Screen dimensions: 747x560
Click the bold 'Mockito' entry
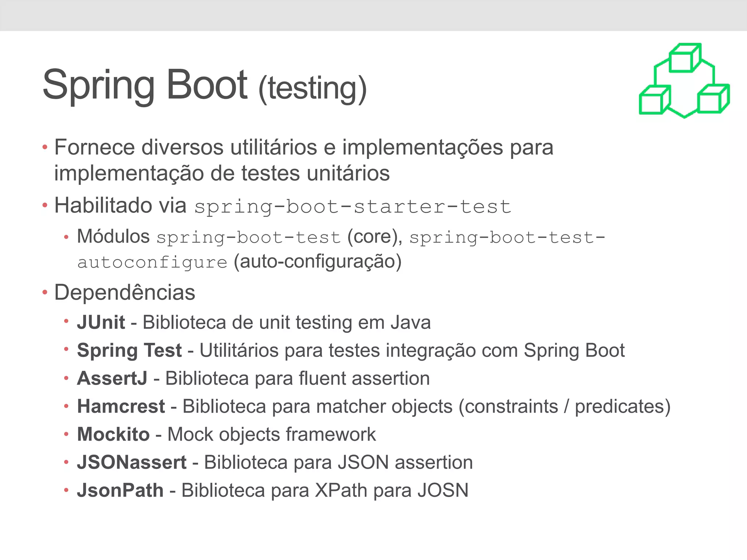(113, 435)
